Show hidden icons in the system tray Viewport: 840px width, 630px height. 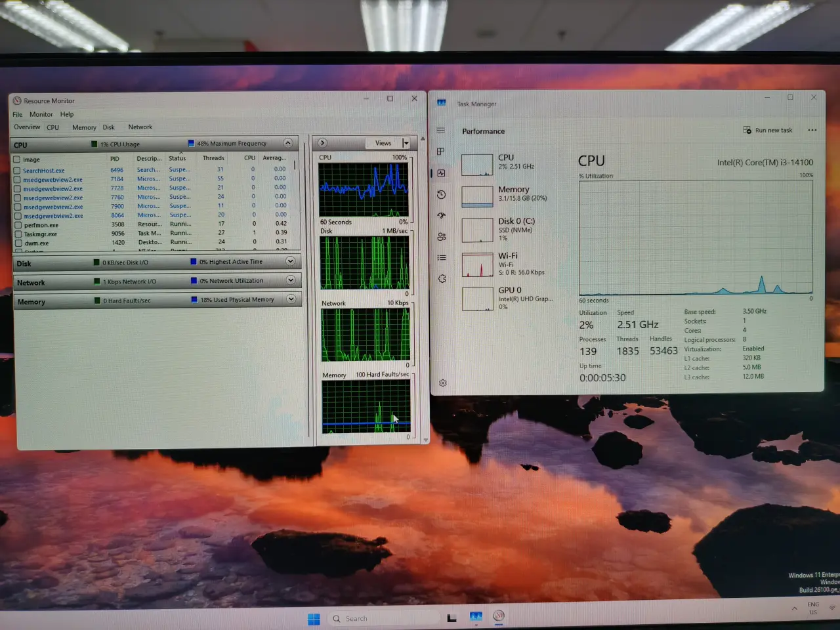[795, 608]
